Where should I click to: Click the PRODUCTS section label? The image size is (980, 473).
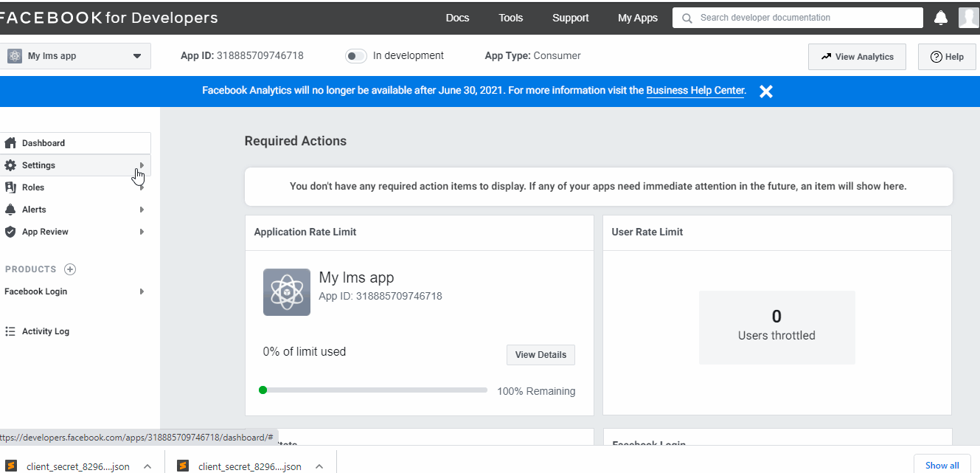pyautogui.click(x=31, y=269)
